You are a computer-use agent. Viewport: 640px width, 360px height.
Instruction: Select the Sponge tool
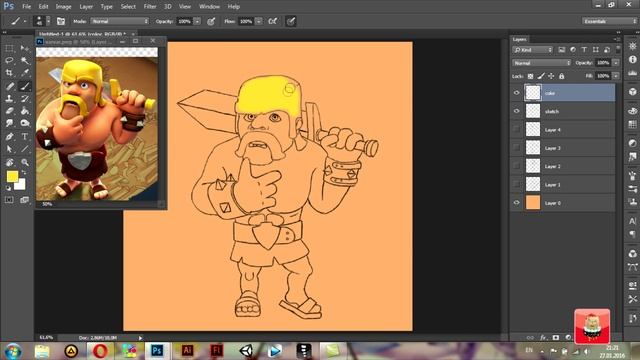coord(25,123)
